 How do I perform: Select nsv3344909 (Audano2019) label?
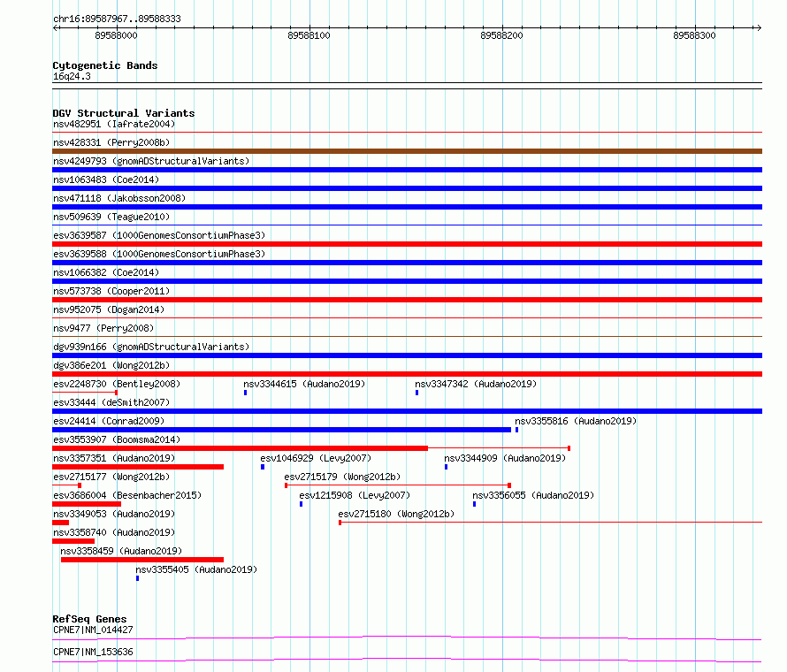click(x=505, y=458)
